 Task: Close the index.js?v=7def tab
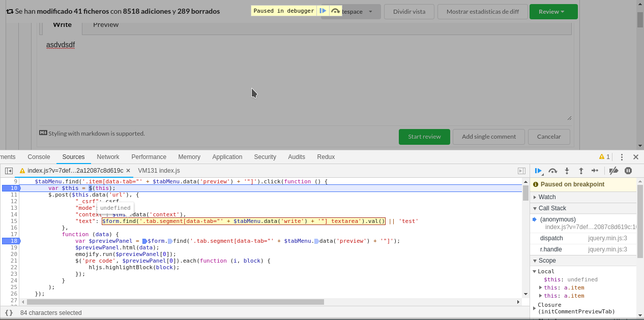tap(128, 171)
